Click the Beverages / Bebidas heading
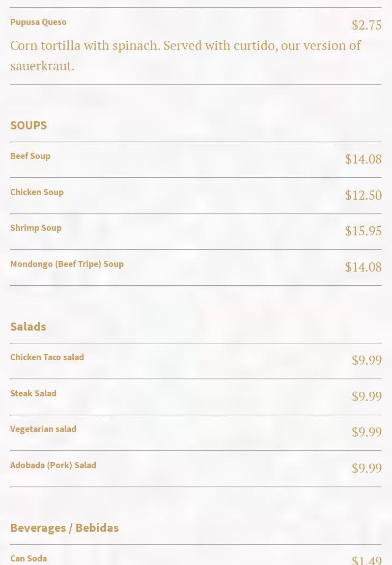Image resolution: width=392 pixels, height=565 pixels. [64, 528]
